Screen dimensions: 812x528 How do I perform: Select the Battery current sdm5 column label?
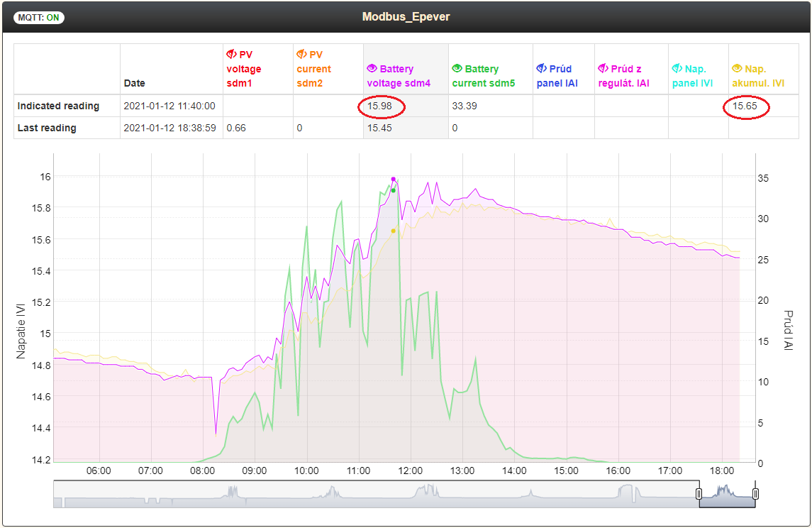[484, 76]
